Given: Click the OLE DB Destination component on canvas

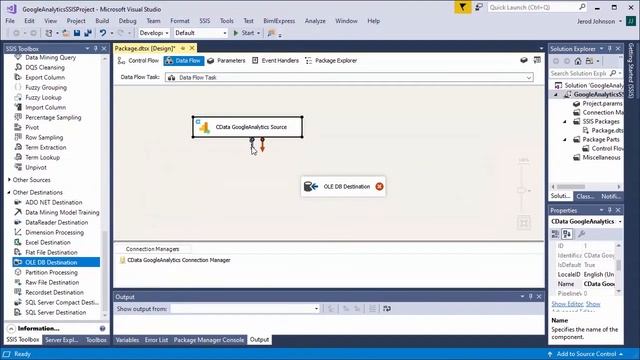Looking at the screenshot, I should (343, 187).
